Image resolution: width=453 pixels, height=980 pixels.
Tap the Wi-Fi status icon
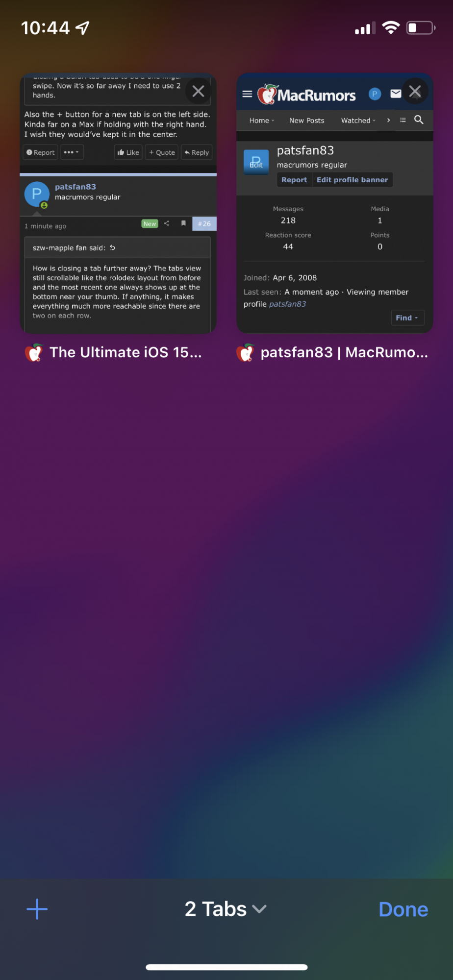(391, 27)
